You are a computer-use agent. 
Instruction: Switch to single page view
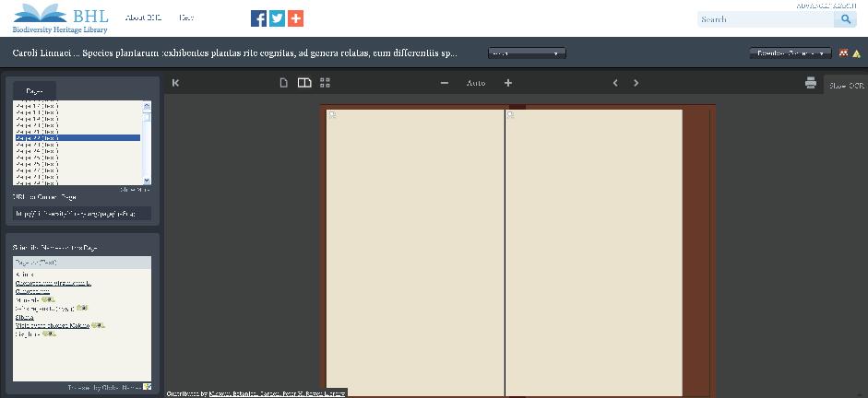pos(284,83)
